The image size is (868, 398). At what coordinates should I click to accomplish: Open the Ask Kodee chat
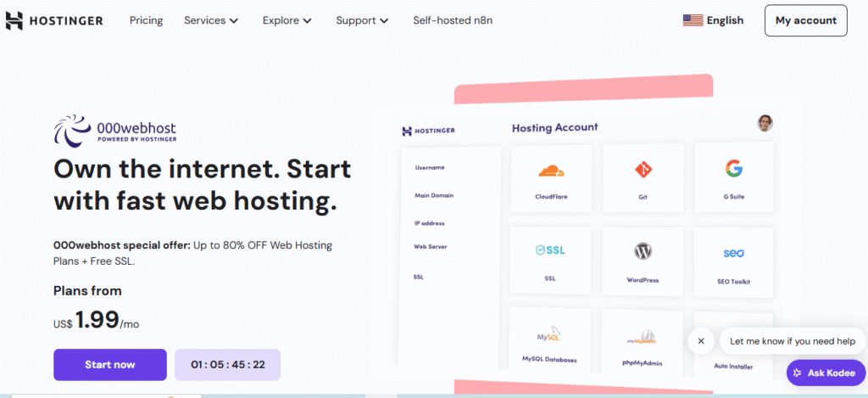point(827,373)
